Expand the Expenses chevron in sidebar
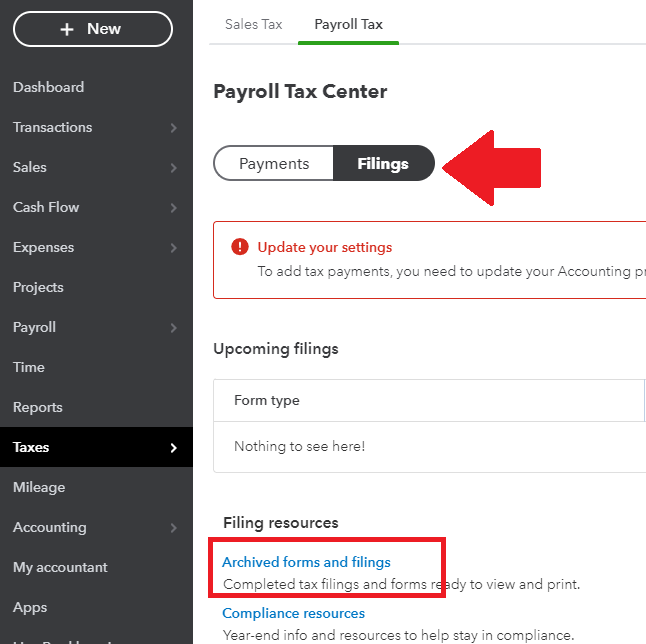Screen dimensions: 646x644 point(174,248)
